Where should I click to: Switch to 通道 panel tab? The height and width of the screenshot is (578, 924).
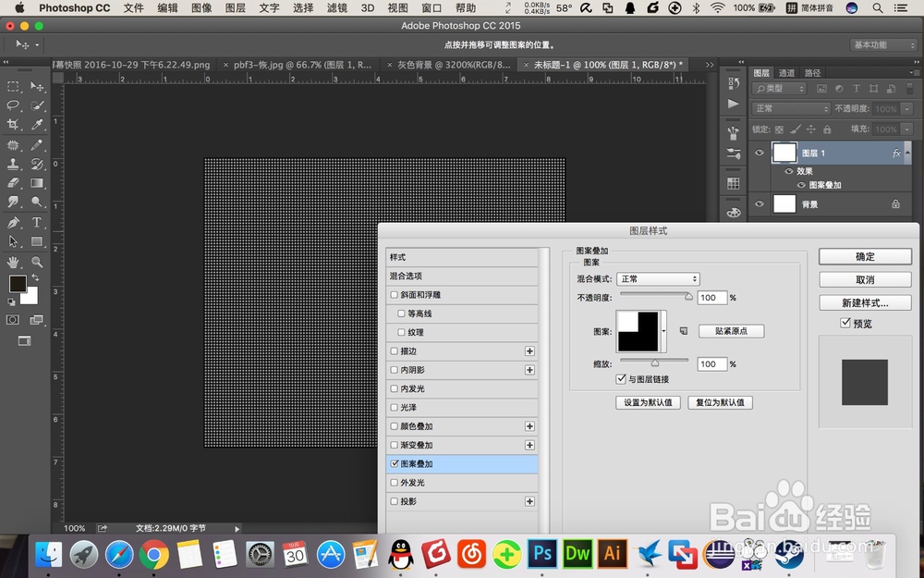click(x=786, y=72)
